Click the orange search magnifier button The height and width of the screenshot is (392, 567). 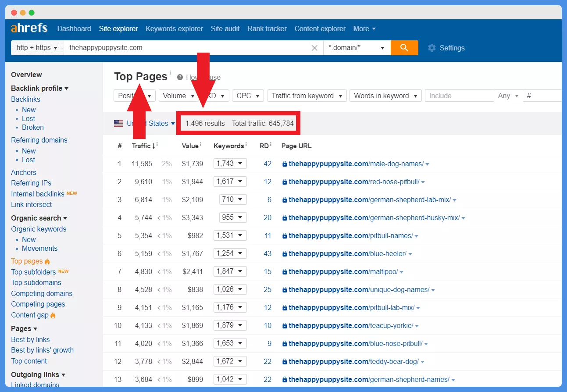tap(404, 48)
